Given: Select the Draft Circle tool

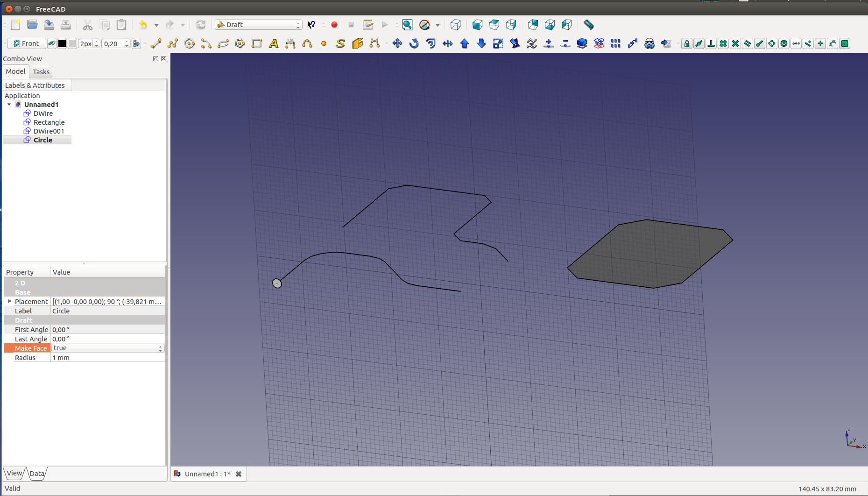Looking at the screenshot, I should 190,43.
